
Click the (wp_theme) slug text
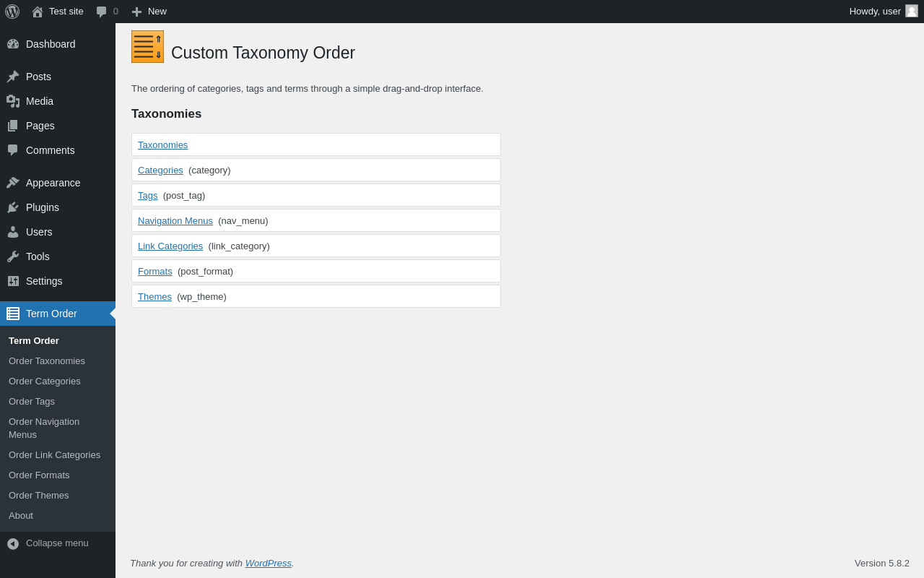tap(201, 296)
